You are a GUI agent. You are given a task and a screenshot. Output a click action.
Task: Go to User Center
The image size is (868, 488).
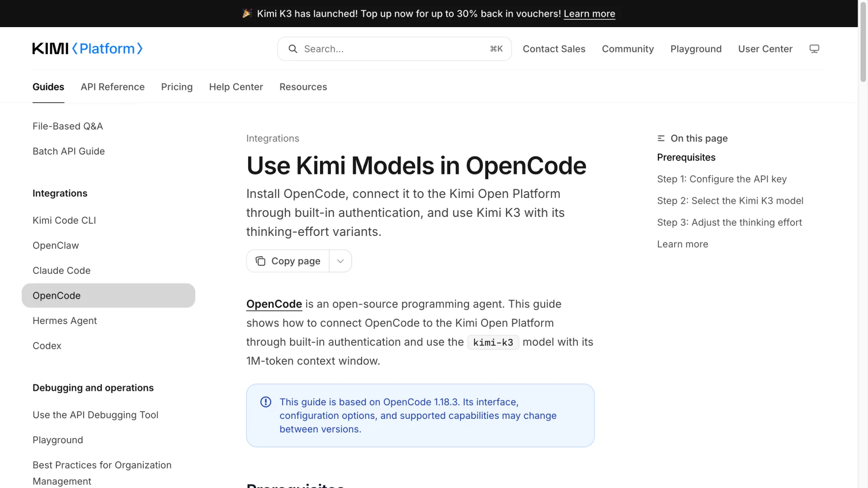(765, 49)
